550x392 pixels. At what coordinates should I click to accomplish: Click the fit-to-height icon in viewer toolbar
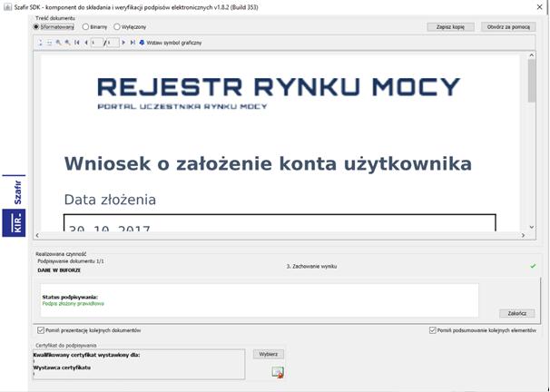tap(40, 43)
